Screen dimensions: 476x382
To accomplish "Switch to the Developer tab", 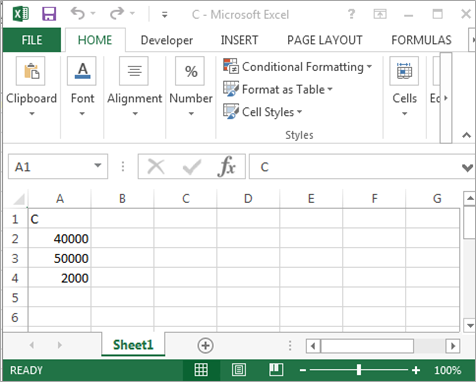I will [x=167, y=40].
